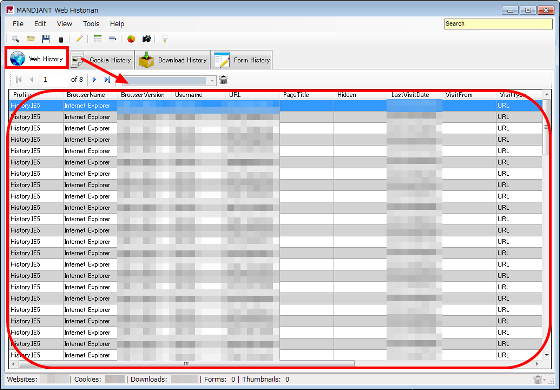
Task: Open the pie chart analyzer icon
Action: pos(131,39)
